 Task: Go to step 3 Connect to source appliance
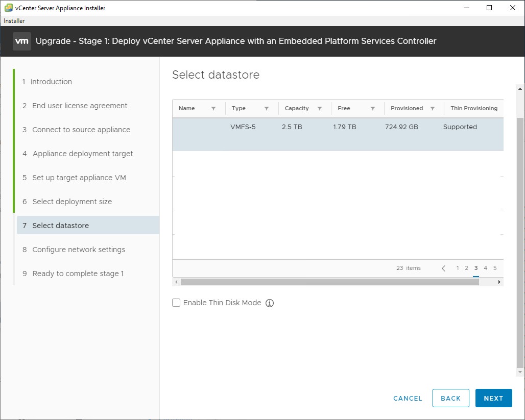tap(76, 130)
